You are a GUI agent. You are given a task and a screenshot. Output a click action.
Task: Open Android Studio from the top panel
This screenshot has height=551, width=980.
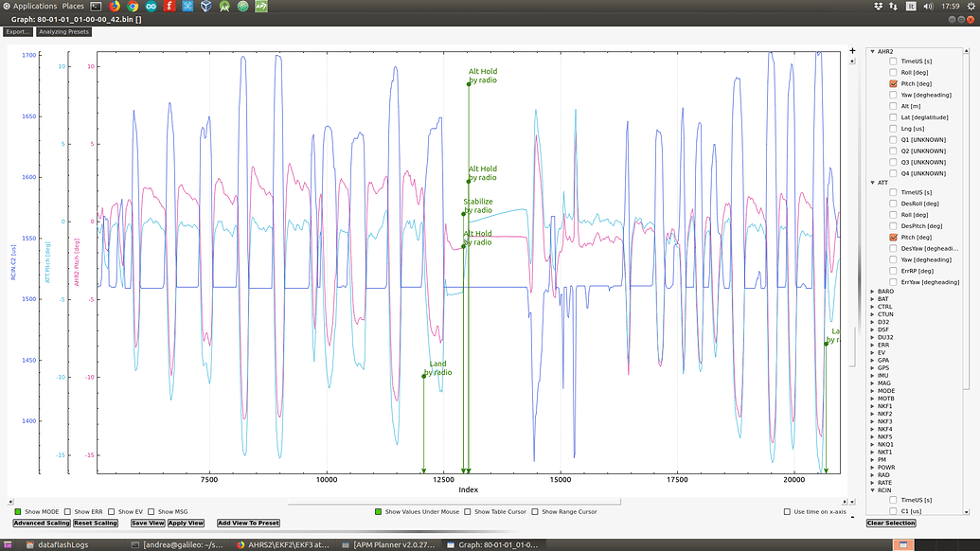(223, 7)
